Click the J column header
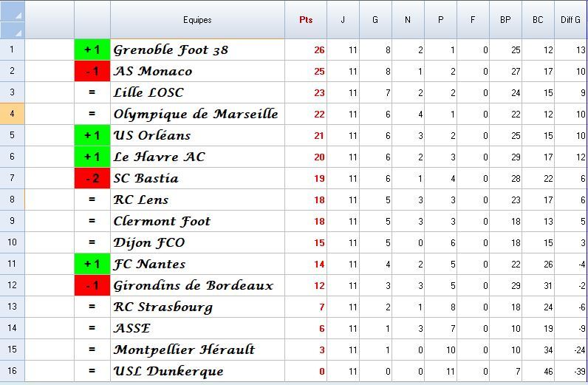Image resolution: width=588 pixels, height=385 pixels. (x=343, y=20)
